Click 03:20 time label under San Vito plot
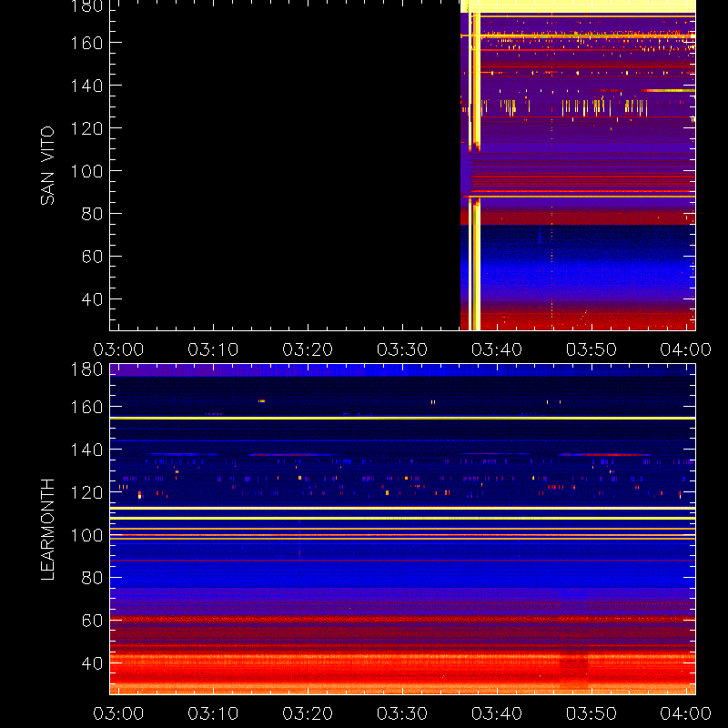The width and height of the screenshot is (728, 728). click(308, 349)
